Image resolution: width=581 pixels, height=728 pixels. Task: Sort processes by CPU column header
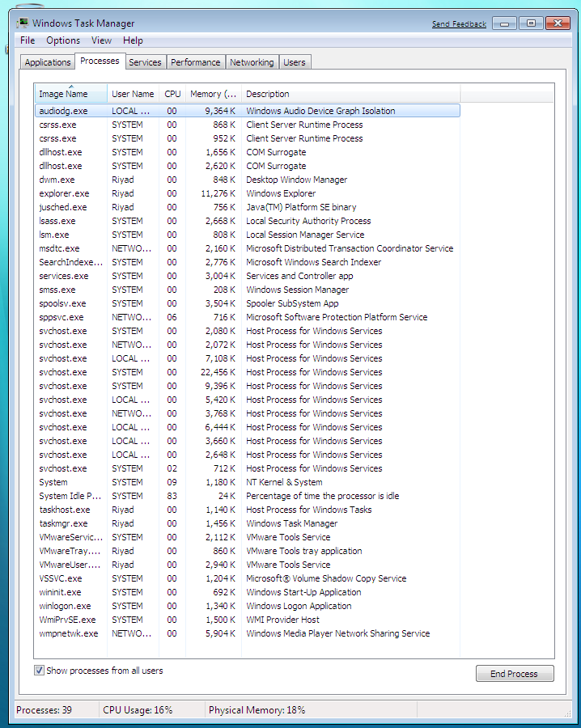(x=172, y=94)
